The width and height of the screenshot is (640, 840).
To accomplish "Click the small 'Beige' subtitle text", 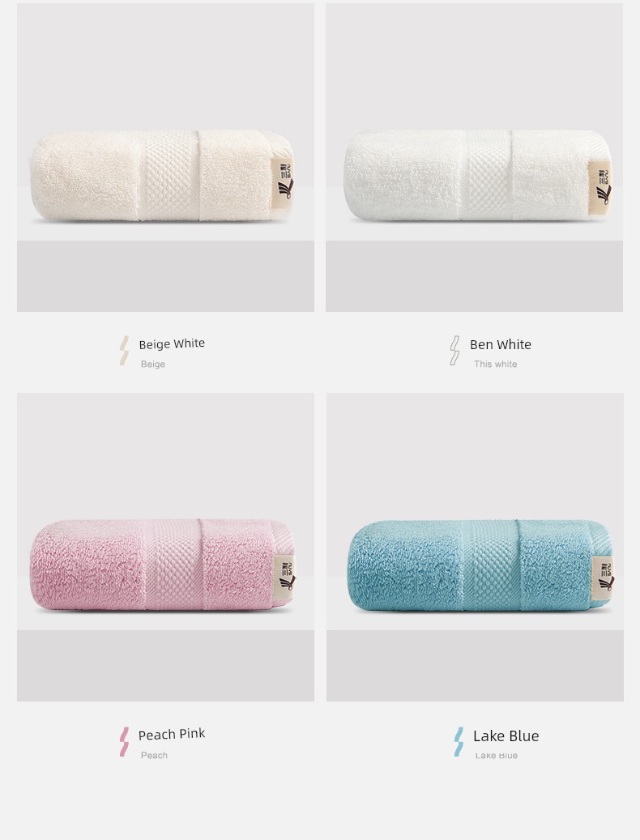I will point(152,365).
